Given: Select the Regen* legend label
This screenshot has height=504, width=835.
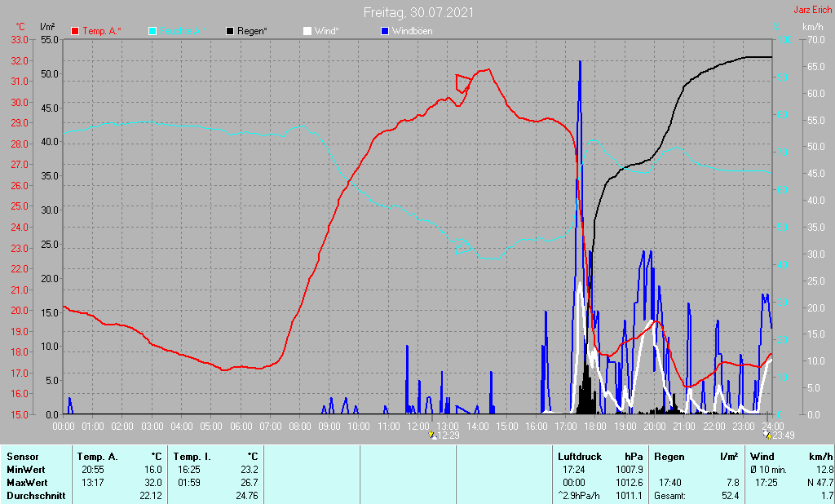Looking at the screenshot, I should pyautogui.click(x=252, y=31).
